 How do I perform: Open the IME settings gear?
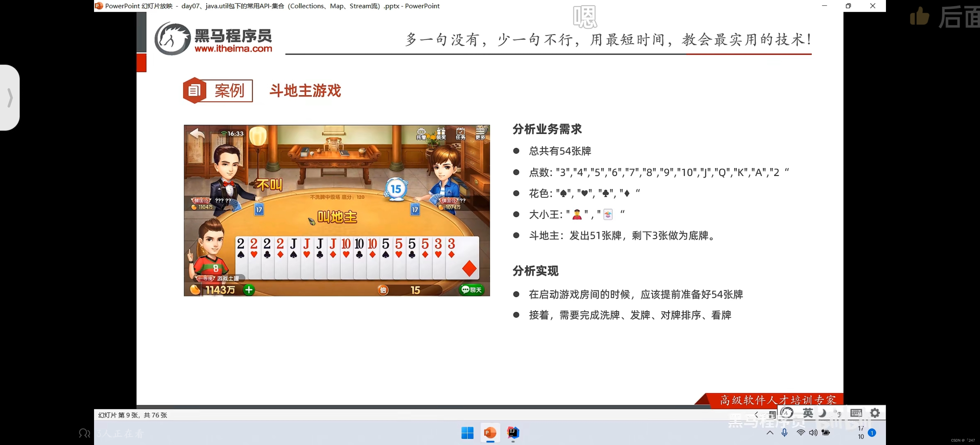(875, 413)
